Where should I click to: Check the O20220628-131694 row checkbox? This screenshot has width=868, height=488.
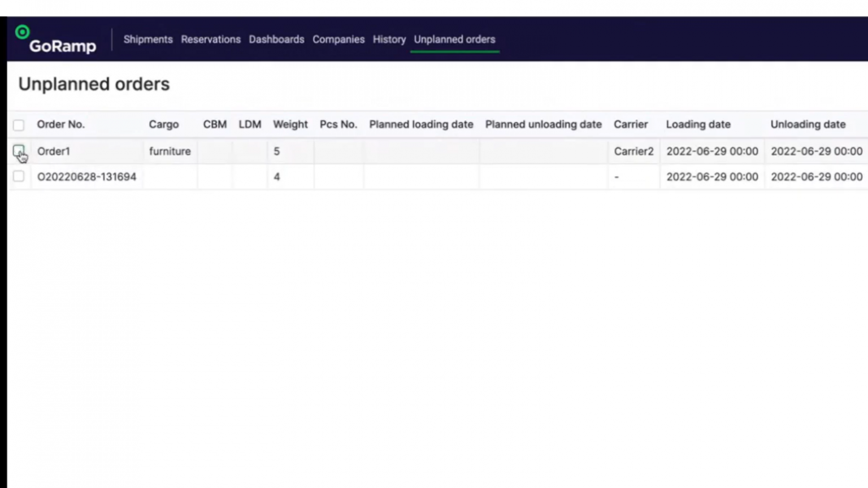point(18,177)
